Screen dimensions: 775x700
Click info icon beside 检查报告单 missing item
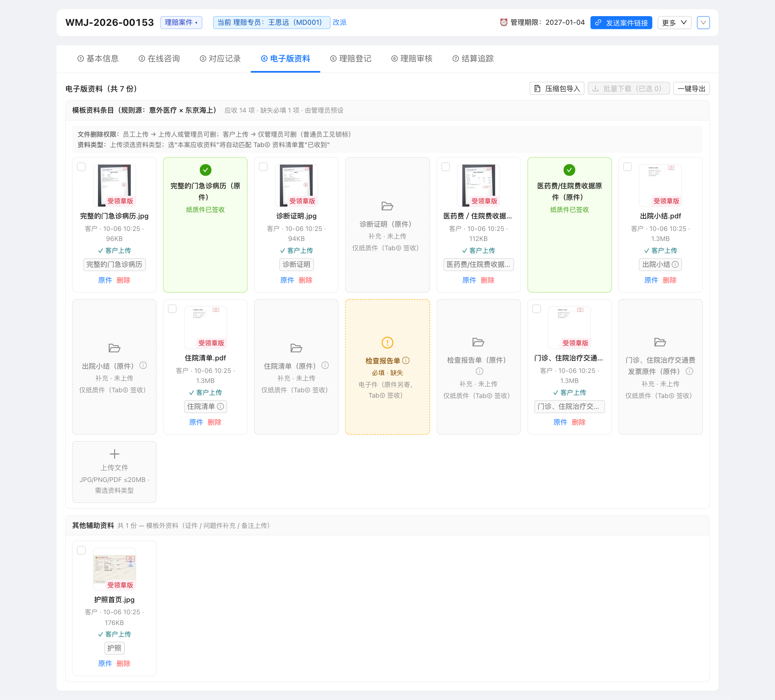[x=406, y=360]
